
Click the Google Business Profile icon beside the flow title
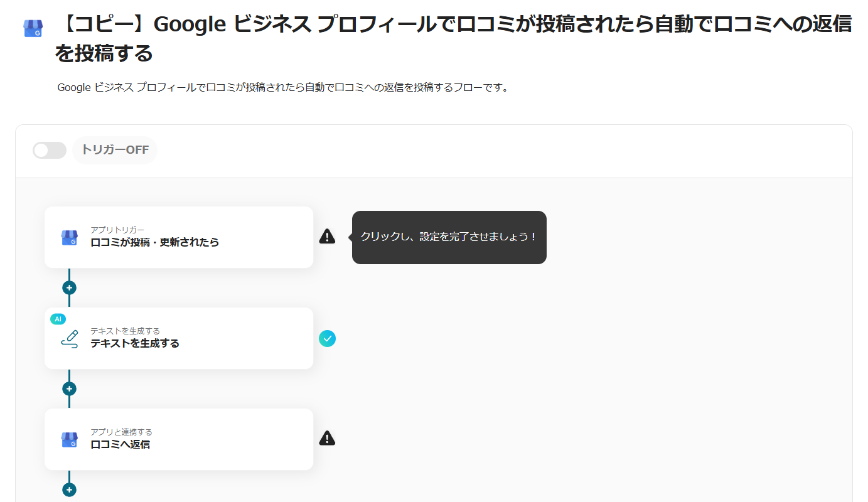33,28
